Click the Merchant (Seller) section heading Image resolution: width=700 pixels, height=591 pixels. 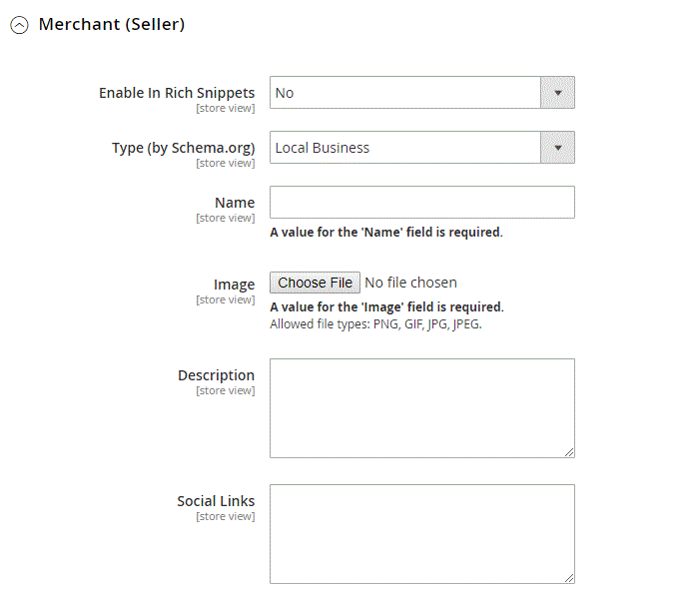coord(112,24)
